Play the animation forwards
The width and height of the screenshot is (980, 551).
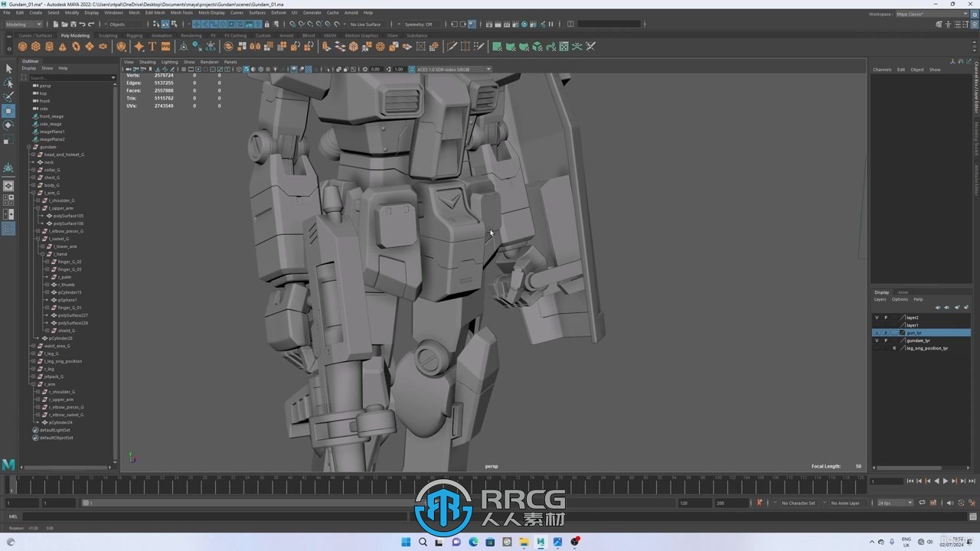tap(945, 481)
